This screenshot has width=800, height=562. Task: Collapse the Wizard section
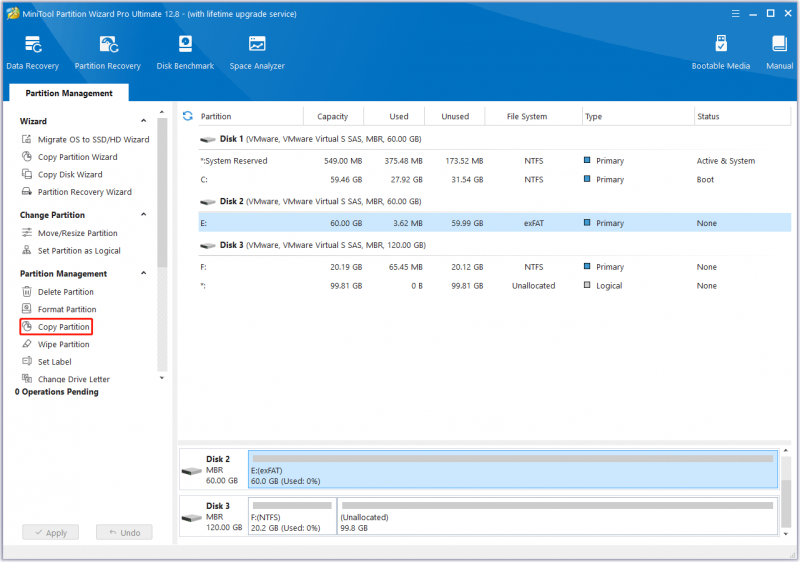143,121
